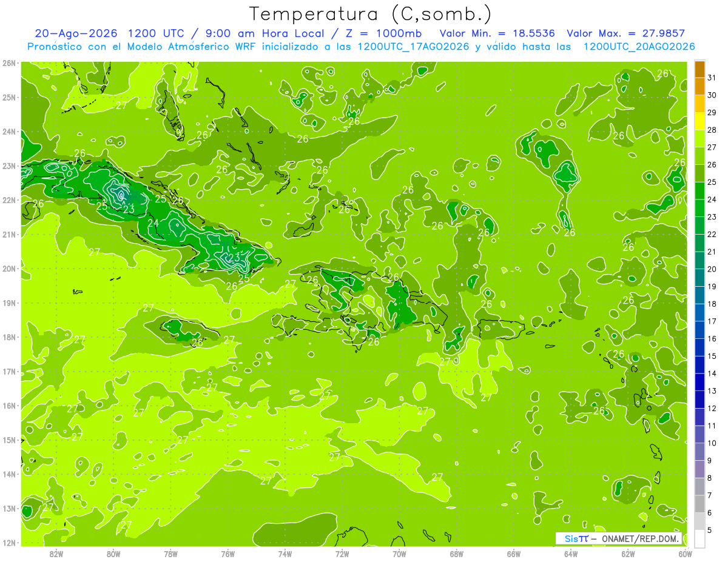Image resolution: width=728 pixels, height=562 pixels.
Task: Pick the dark blue swatch between scale labels 13 and 14
Action: click(x=699, y=382)
